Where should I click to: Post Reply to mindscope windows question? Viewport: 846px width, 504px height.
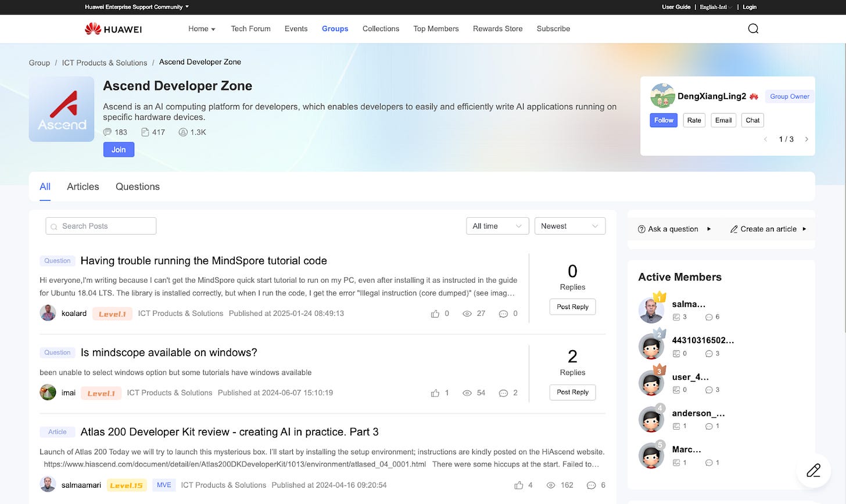click(x=572, y=392)
